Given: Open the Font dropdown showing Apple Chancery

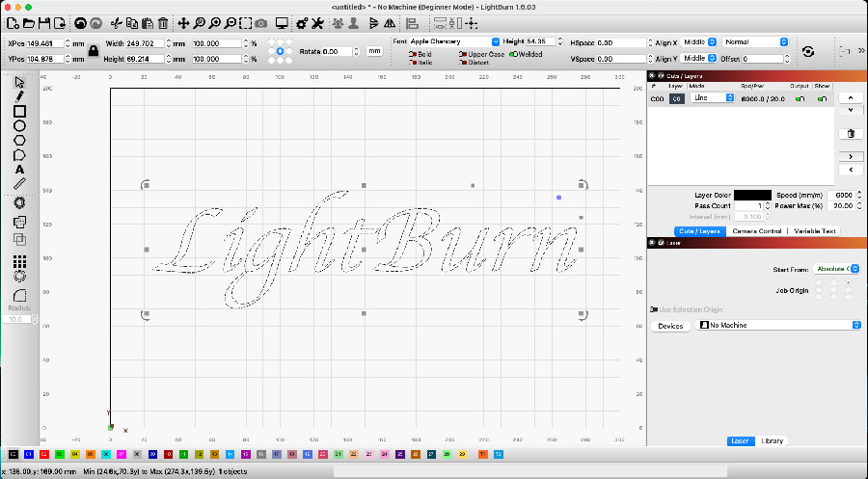Looking at the screenshot, I should pos(454,41).
